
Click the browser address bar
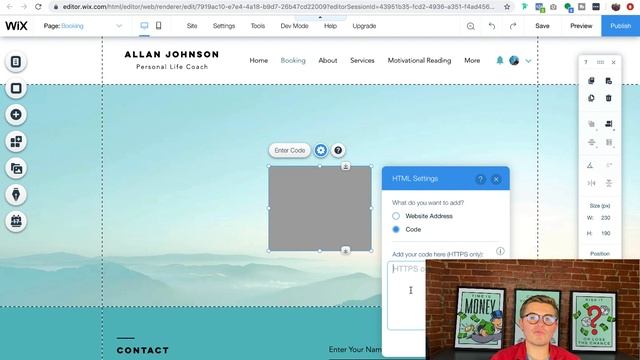pos(278,7)
